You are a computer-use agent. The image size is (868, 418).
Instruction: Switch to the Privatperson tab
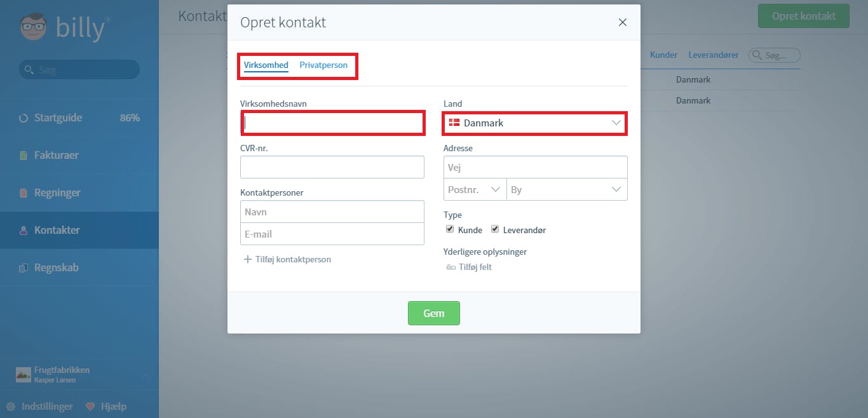point(323,65)
